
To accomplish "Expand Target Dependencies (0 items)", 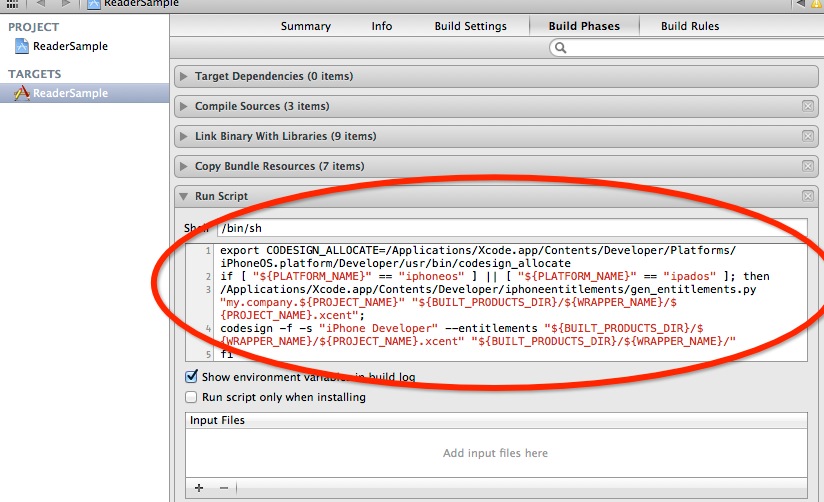I will coord(183,76).
